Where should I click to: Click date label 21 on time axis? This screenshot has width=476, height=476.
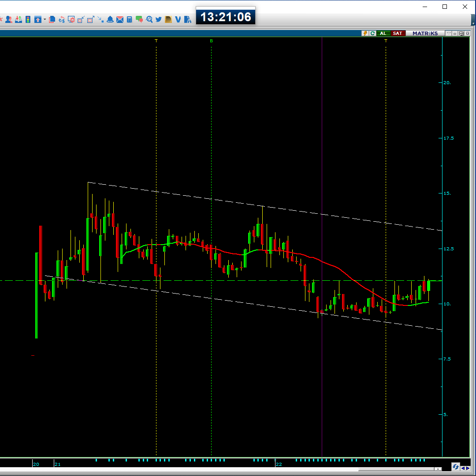click(57, 464)
